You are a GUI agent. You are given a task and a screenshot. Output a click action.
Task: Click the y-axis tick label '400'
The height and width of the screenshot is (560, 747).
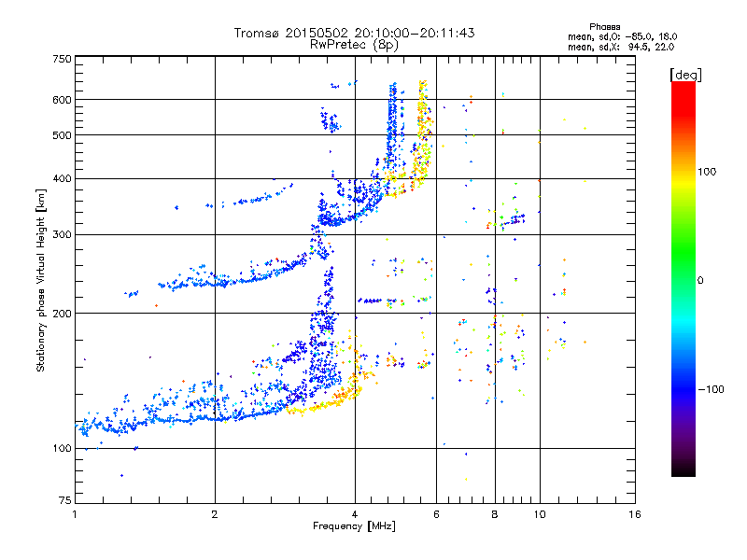pyautogui.click(x=63, y=178)
